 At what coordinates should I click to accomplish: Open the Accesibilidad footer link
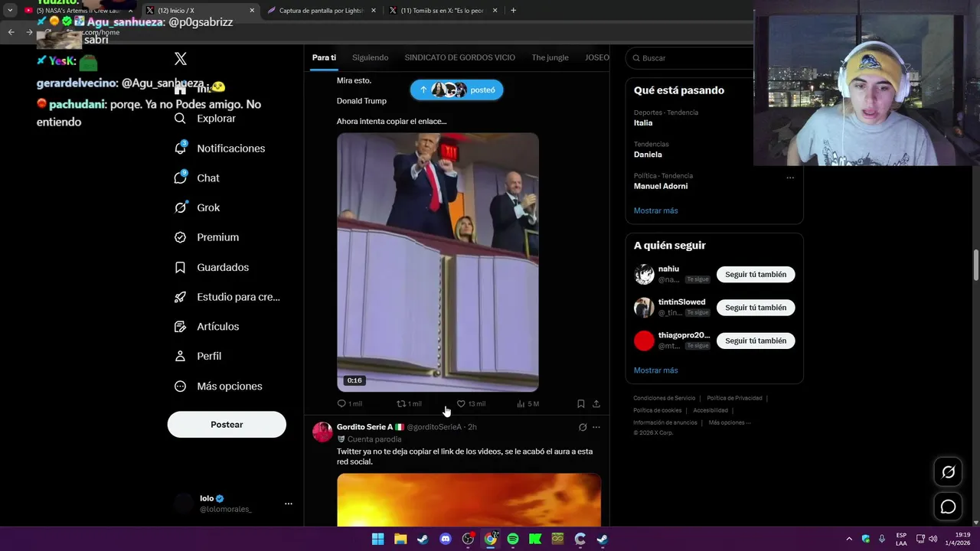click(x=710, y=410)
